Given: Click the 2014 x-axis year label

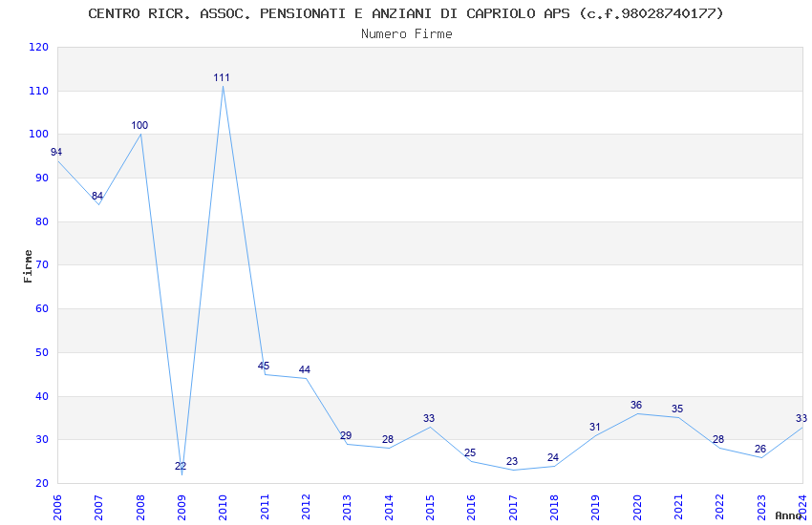Looking at the screenshot, I should (x=389, y=507).
